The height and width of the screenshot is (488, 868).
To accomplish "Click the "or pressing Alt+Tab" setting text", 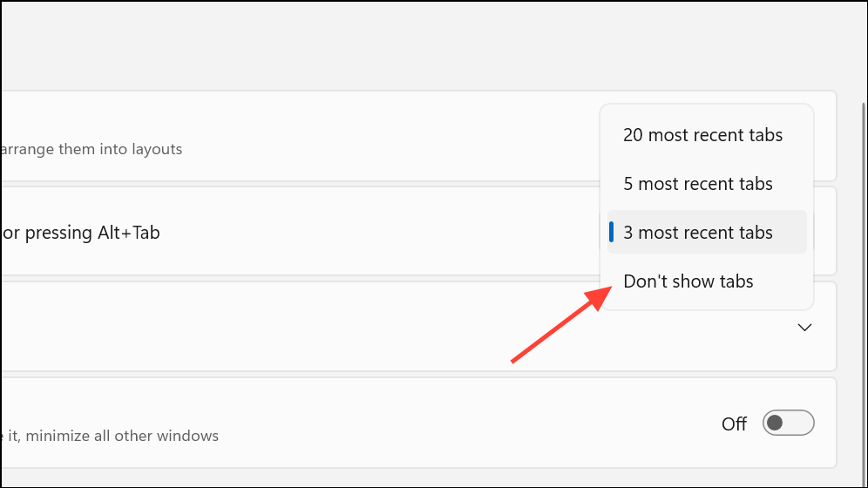I will (x=80, y=233).
